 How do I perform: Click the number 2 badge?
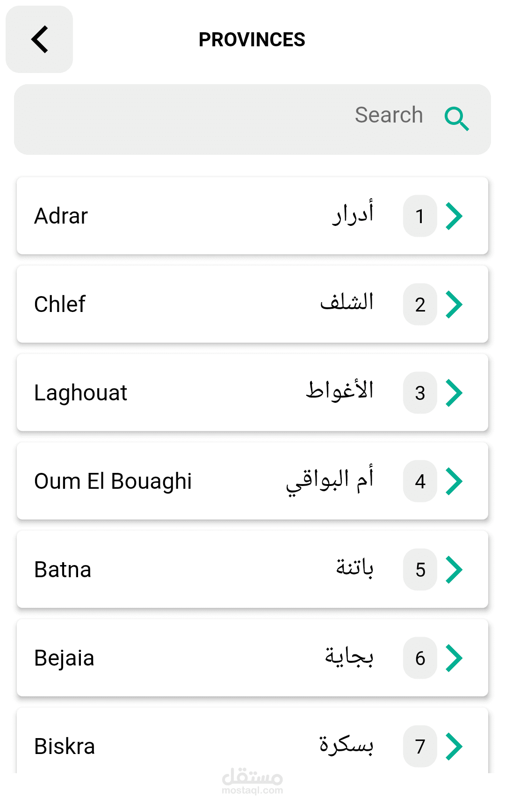[420, 304]
